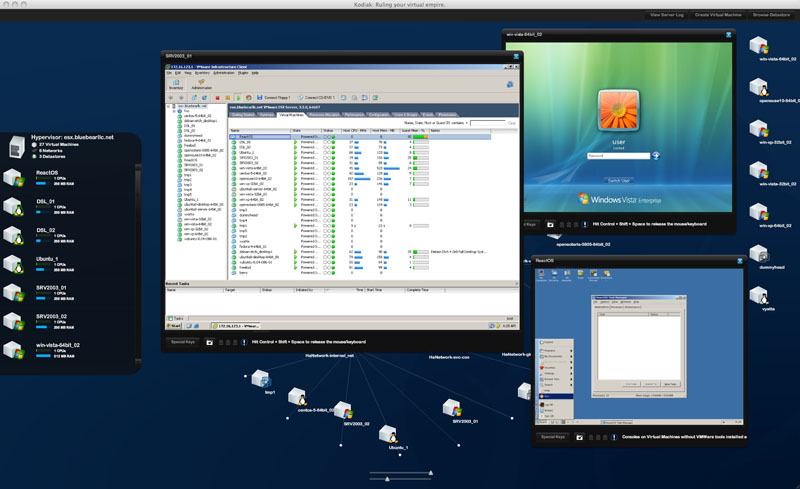Select Virtual Machines tab in VMware client
Screen dimensions: 800x489
coord(291,115)
